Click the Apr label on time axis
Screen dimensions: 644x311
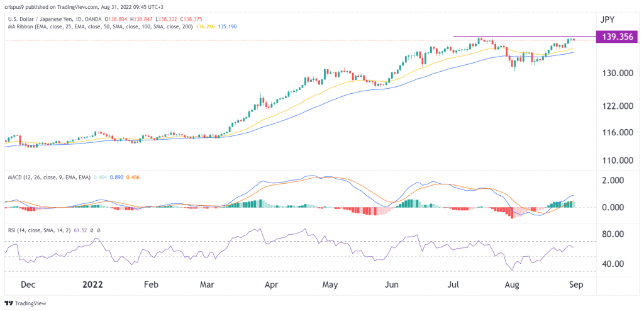[x=272, y=285]
